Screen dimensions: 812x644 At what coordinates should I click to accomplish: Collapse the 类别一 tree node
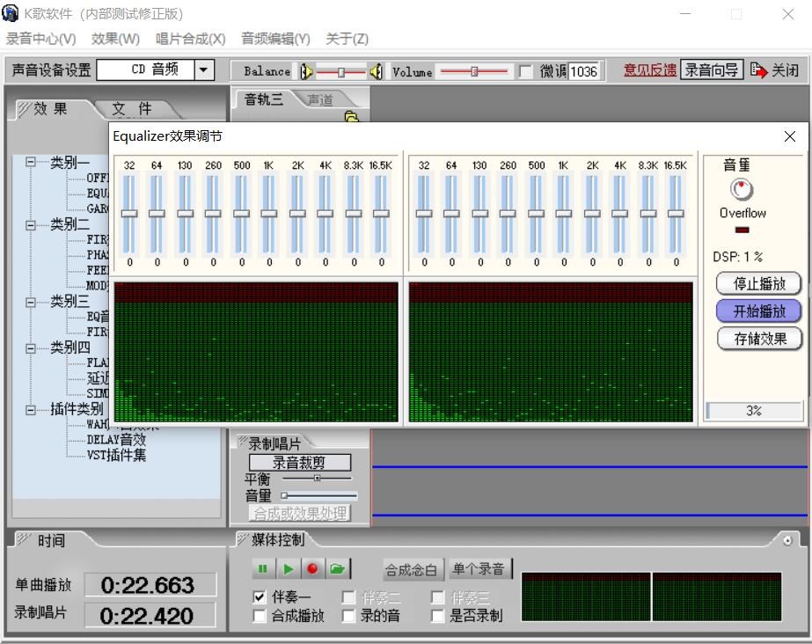point(31,163)
